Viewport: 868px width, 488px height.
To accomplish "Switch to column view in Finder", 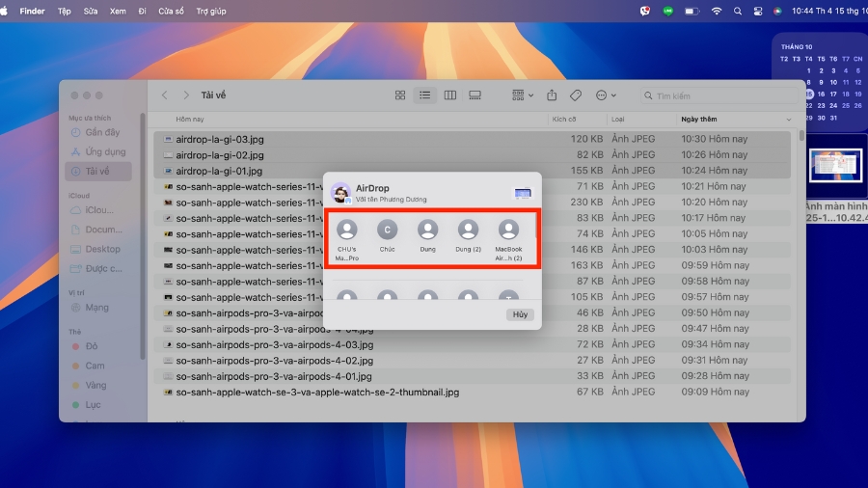I will (x=449, y=95).
